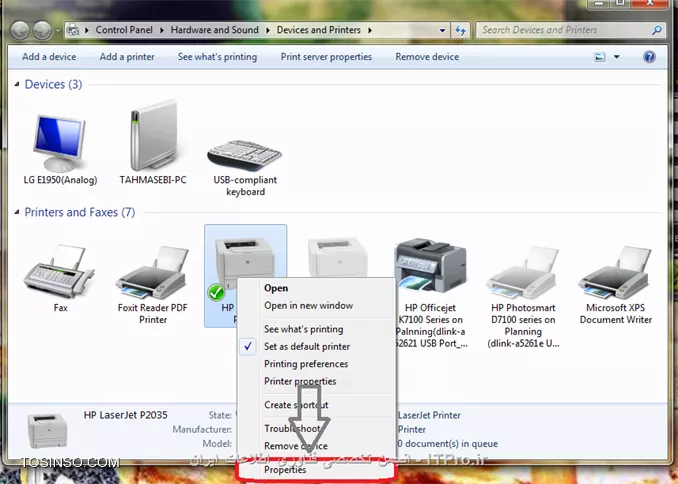Choose Printing preferences from context menu
The image size is (678, 484).
(317, 364)
